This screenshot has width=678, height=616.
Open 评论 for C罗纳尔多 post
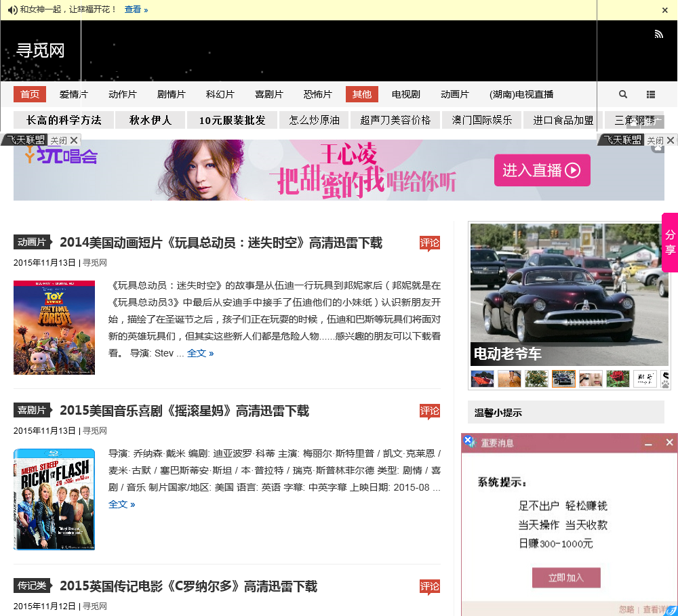pyautogui.click(x=429, y=587)
